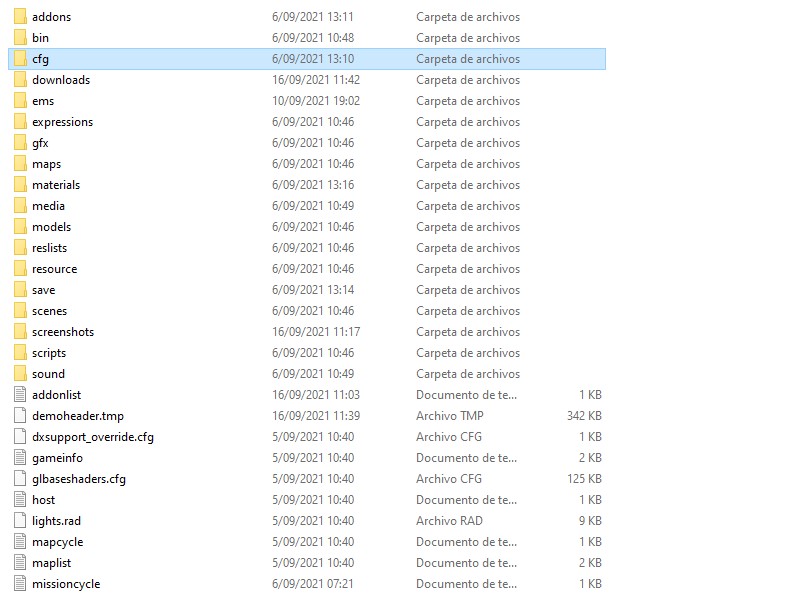Click the maps folder icon

pyautogui.click(x=20, y=164)
